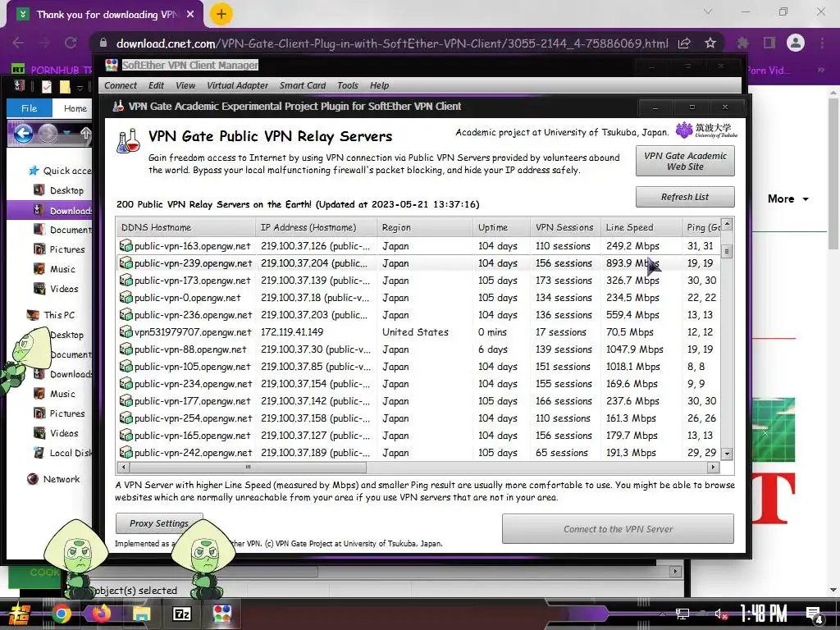Viewport: 840px width, 630px height.
Task: Open 7-Zip from the taskbar
Action: [181, 614]
